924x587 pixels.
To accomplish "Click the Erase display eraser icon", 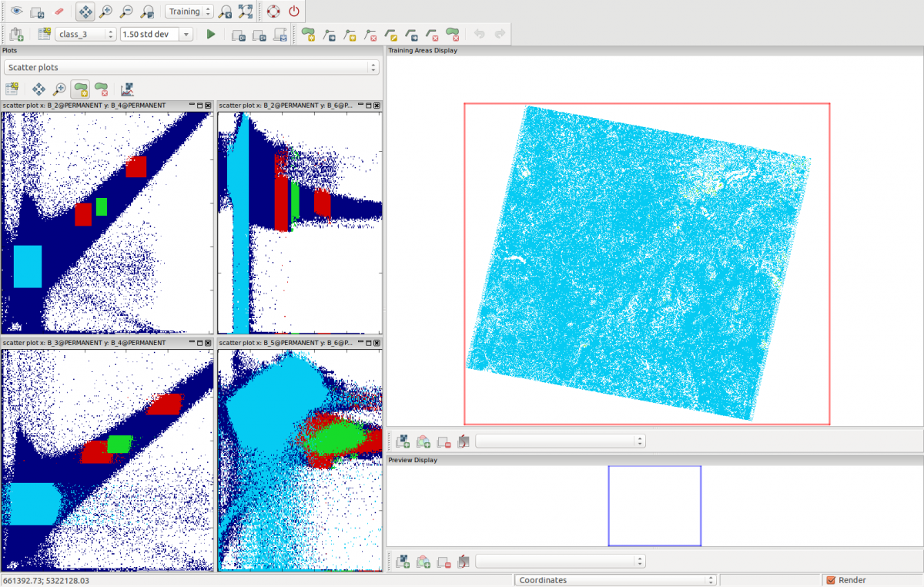I will (59, 12).
